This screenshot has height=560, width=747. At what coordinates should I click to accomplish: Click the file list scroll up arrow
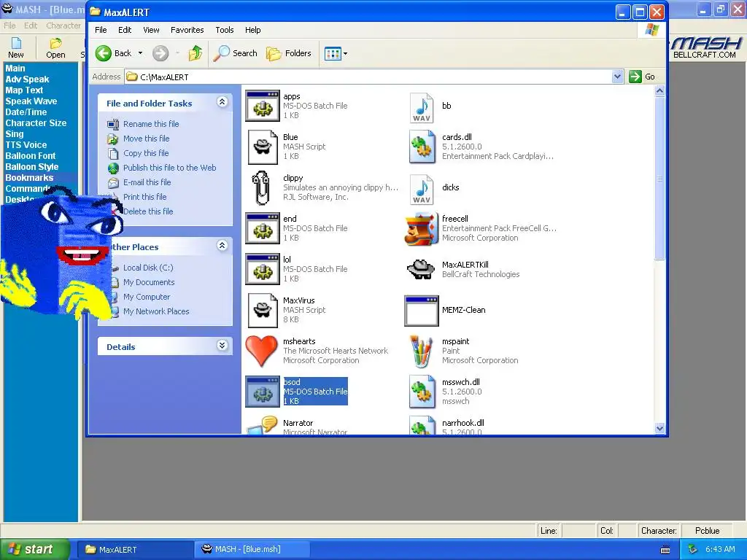(x=659, y=90)
